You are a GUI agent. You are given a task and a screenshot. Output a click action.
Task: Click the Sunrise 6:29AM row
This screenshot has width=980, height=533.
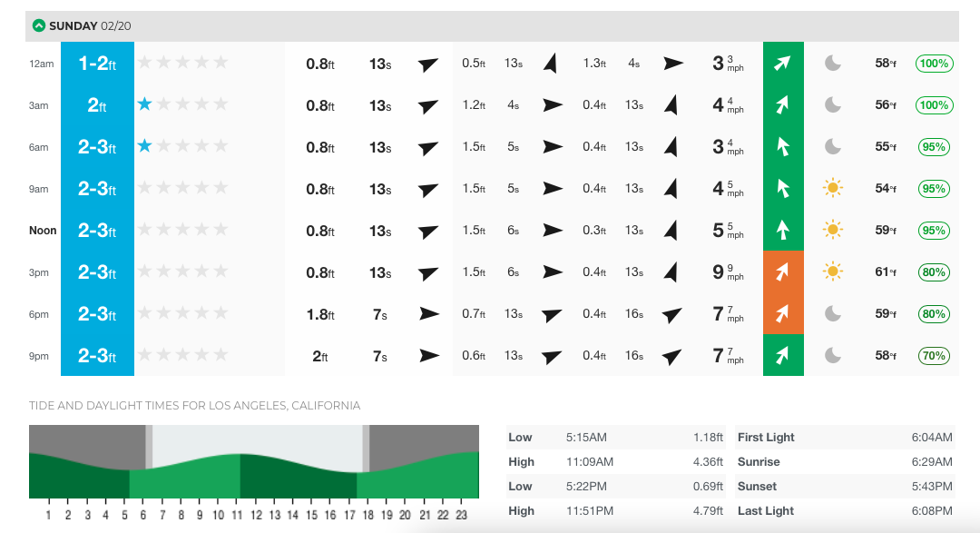coord(844,461)
